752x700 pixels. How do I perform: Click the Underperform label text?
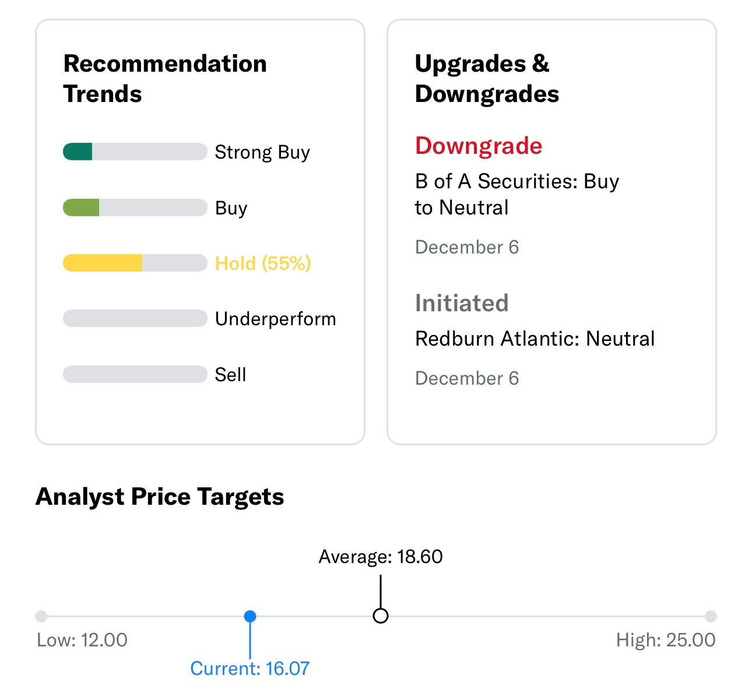(x=275, y=319)
